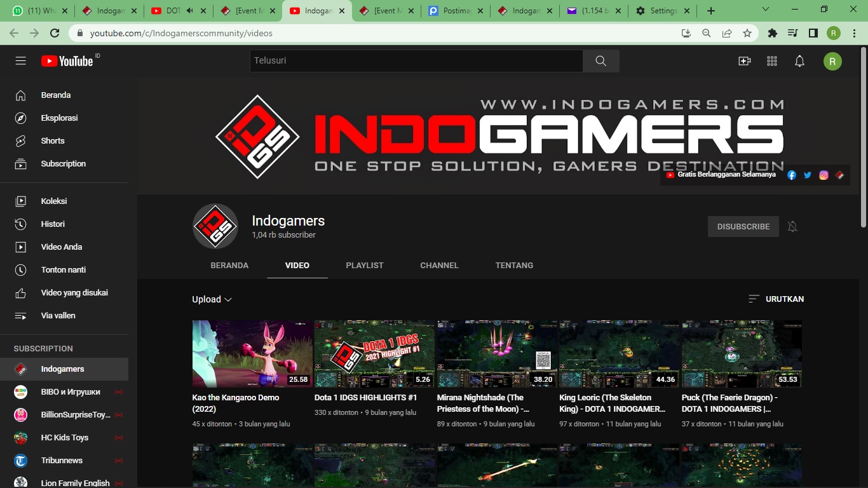Click the Telusuri search field

[416, 61]
